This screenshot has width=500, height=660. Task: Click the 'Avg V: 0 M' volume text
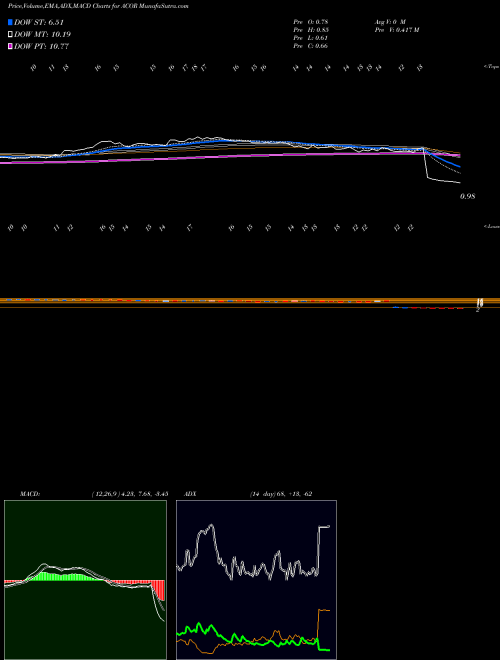389,21
